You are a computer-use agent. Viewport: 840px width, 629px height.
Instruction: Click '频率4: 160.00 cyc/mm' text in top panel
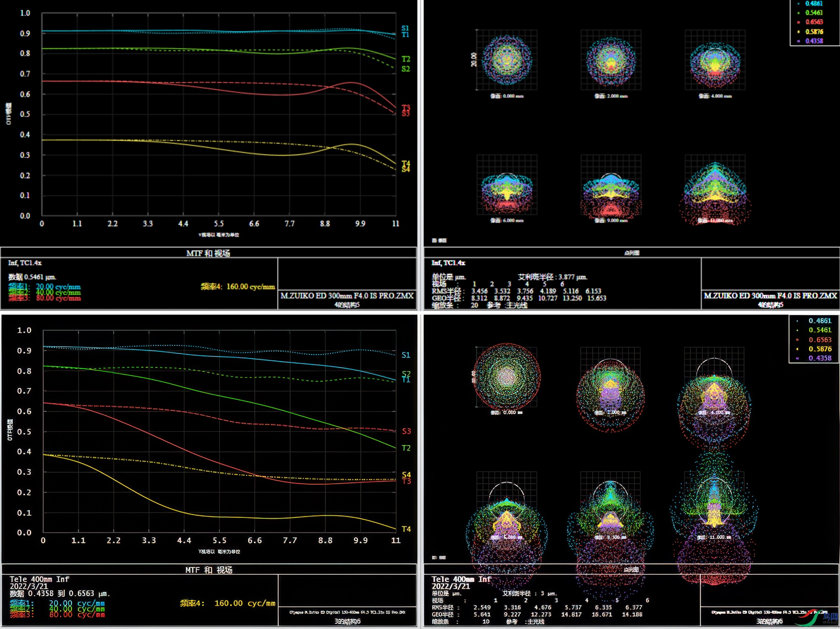(x=238, y=287)
